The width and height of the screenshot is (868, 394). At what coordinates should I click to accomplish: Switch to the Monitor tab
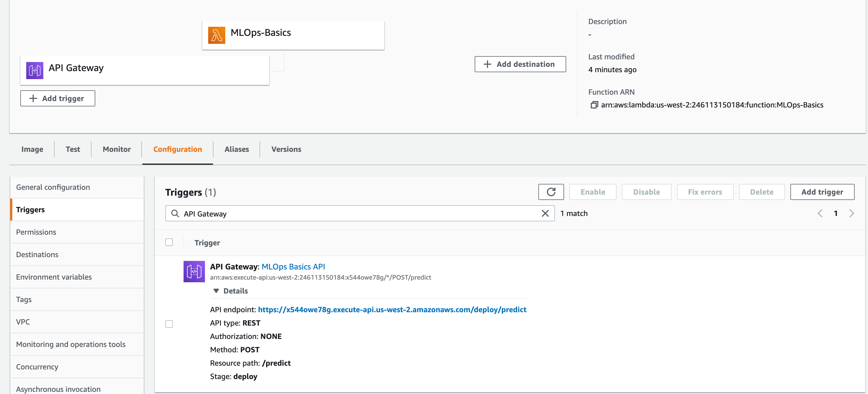click(x=117, y=149)
